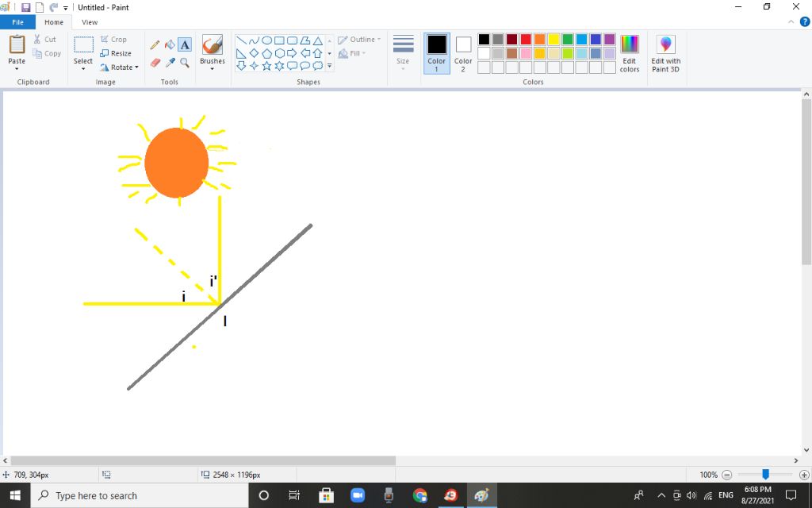Choose the Hexagon shape
Viewport: 812px width, 508px height.
pos(279,53)
